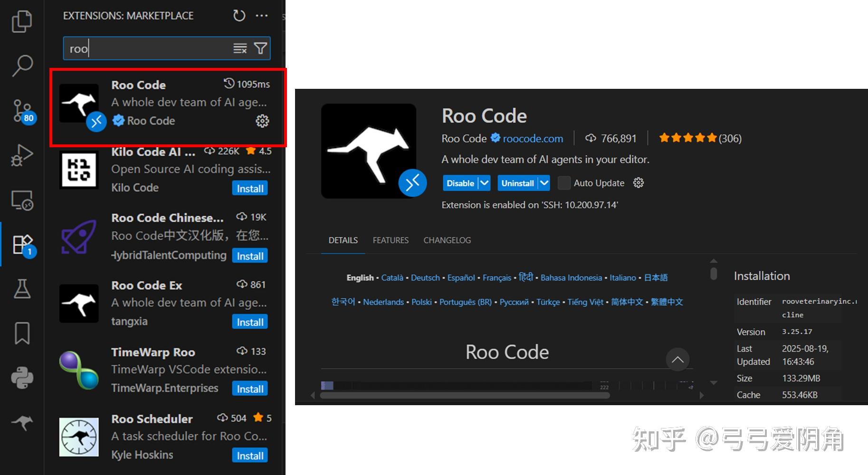The image size is (868, 475).
Task: Expand the Uninstall button dropdown arrow
Action: (544, 183)
